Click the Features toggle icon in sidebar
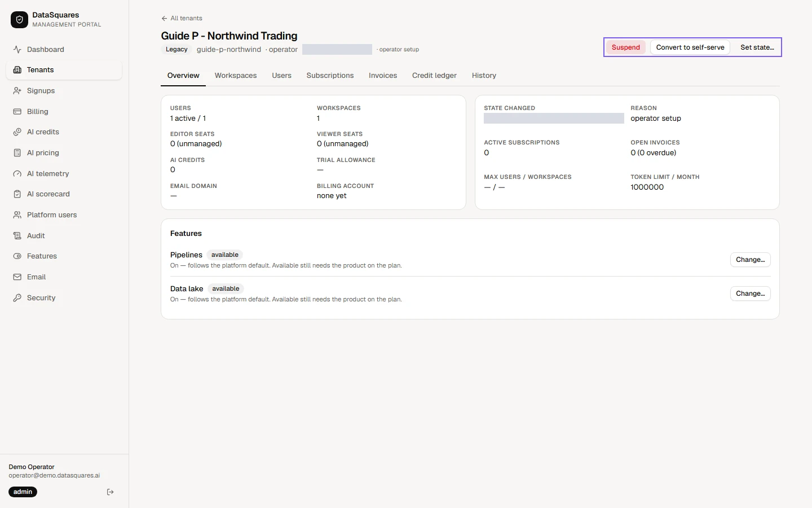The height and width of the screenshot is (508, 812). coord(17,256)
